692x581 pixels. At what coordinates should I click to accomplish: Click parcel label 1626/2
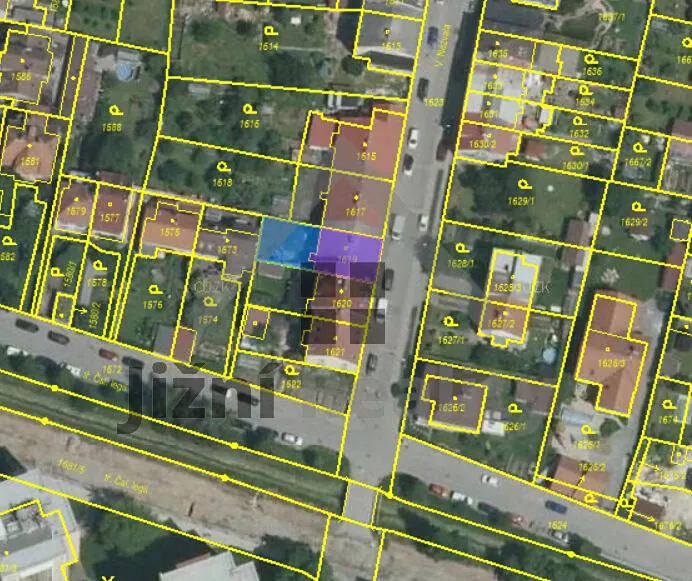[x=451, y=407]
